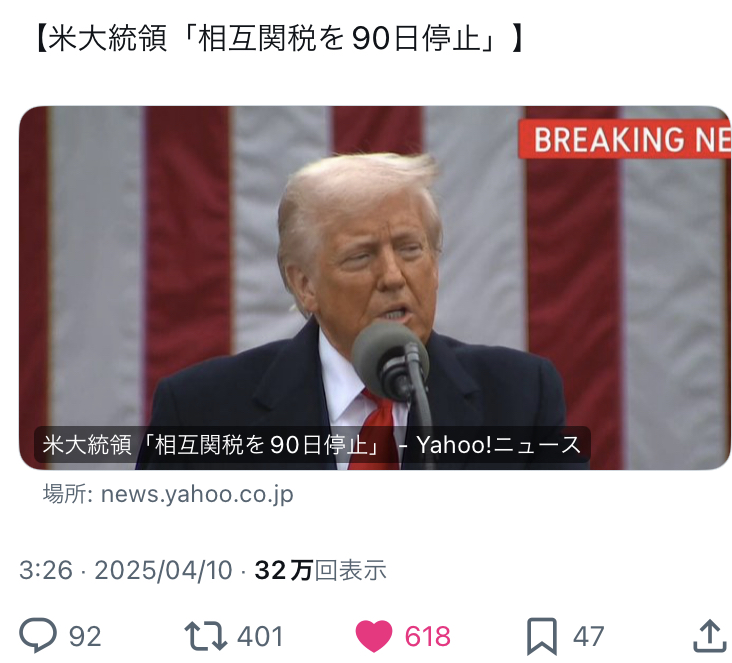Click the 618 likes count
This screenshot has width=732, height=663.
tap(427, 636)
